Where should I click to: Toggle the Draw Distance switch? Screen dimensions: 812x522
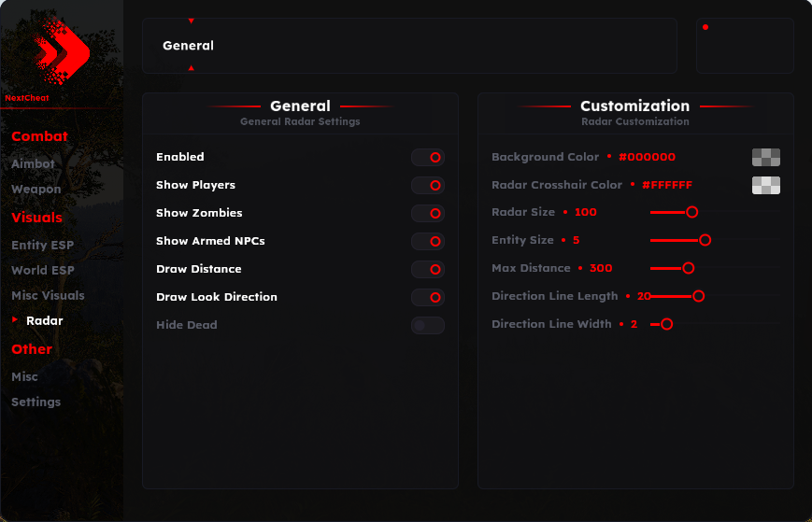click(428, 269)
